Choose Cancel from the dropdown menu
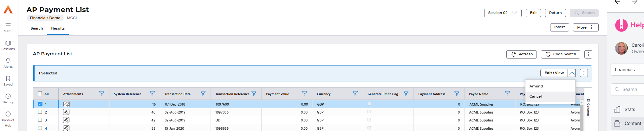The image size is (644, 131). tap(550, 96)
